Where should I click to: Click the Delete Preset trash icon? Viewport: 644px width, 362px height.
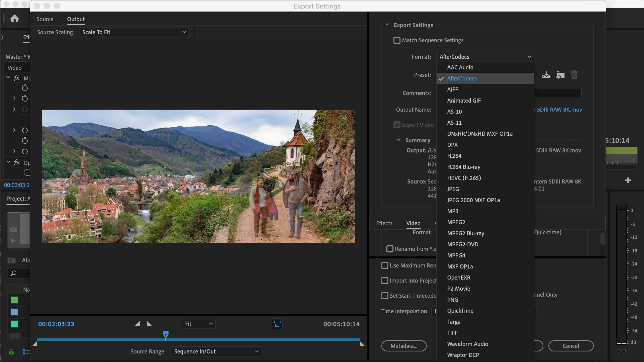coord(574,75)
